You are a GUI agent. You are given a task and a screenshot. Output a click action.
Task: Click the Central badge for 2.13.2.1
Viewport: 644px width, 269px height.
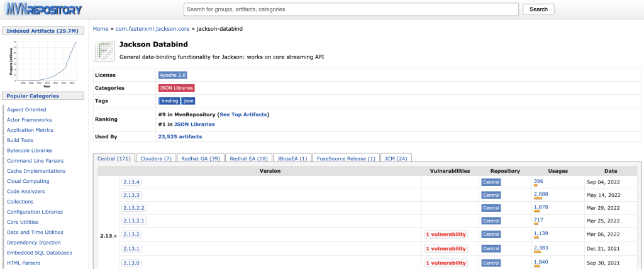(x=491, y=221)
